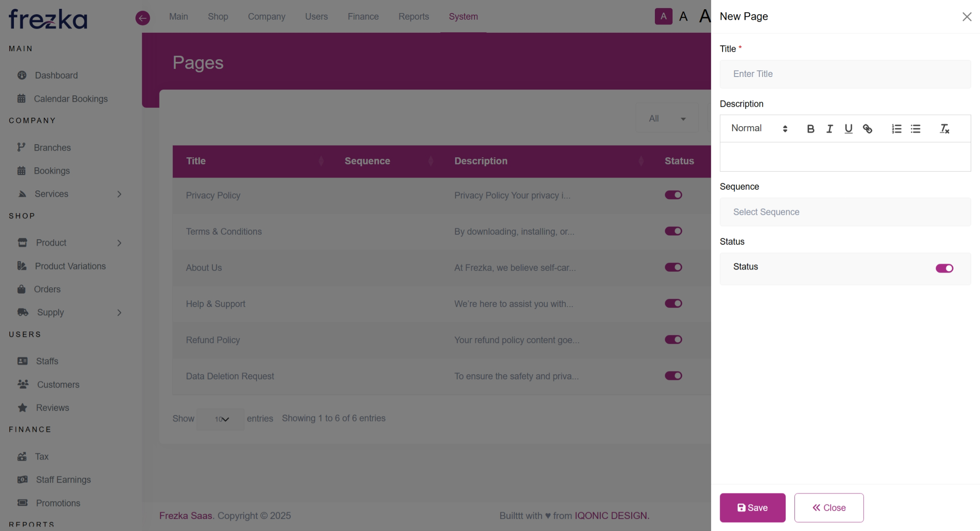Open the Select Sequence dropdown

pos(845,212)
